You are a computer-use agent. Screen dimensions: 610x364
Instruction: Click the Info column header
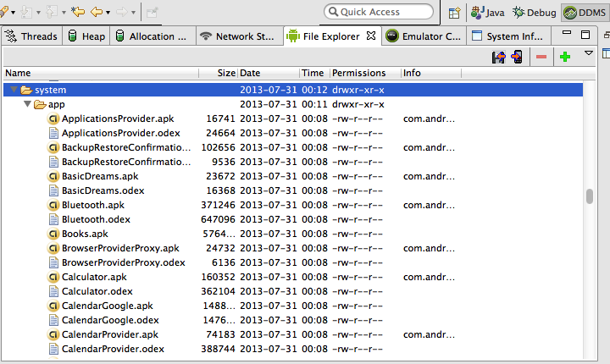[x=431, y=73]
